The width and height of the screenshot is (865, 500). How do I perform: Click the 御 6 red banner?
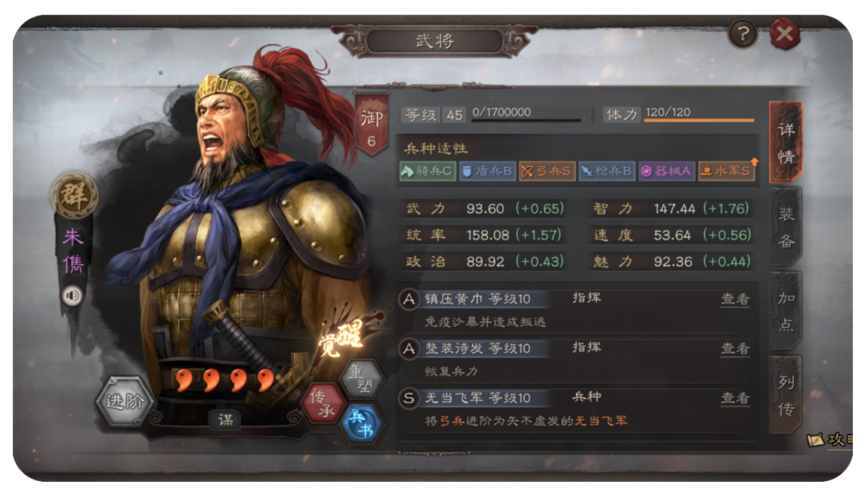[x=371, y=126]
